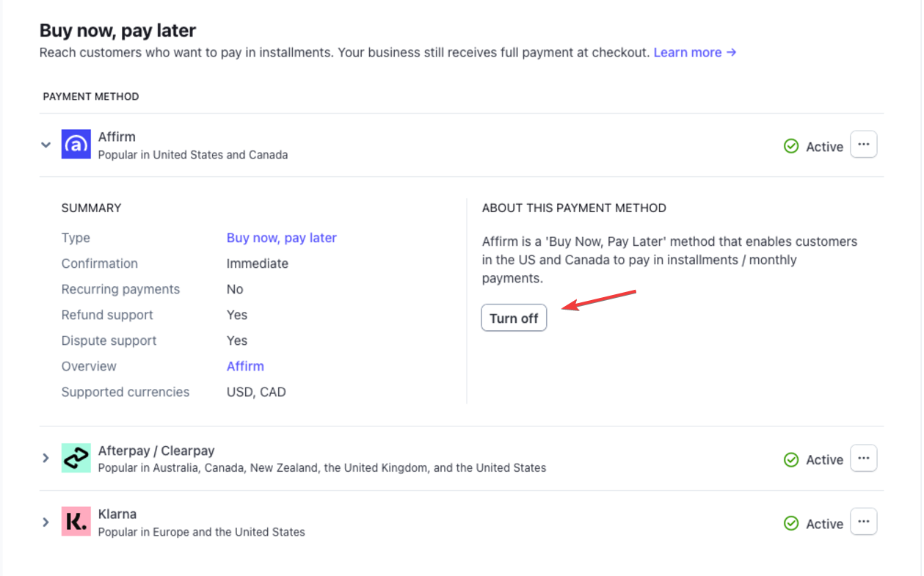Select the Klarna payment method name
This screenshot has height=576, width=924.
(x=117, y=514)
